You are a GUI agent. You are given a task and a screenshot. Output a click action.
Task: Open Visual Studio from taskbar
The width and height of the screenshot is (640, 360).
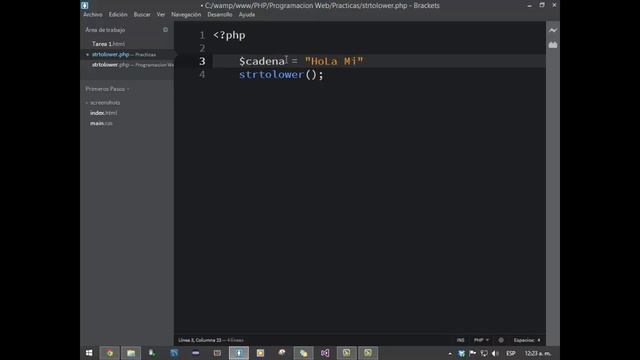pyautogui.click(x=325, y=353)
